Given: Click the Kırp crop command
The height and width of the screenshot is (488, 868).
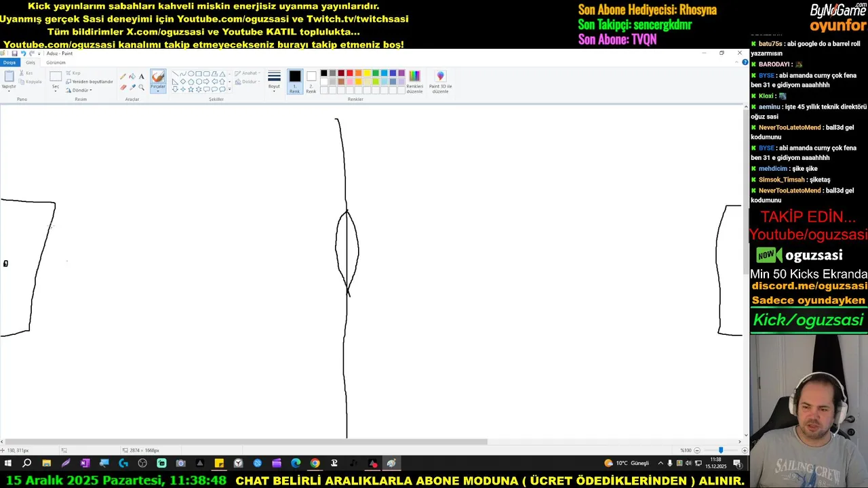Looking at the screenshot, I should click(73, 73).
